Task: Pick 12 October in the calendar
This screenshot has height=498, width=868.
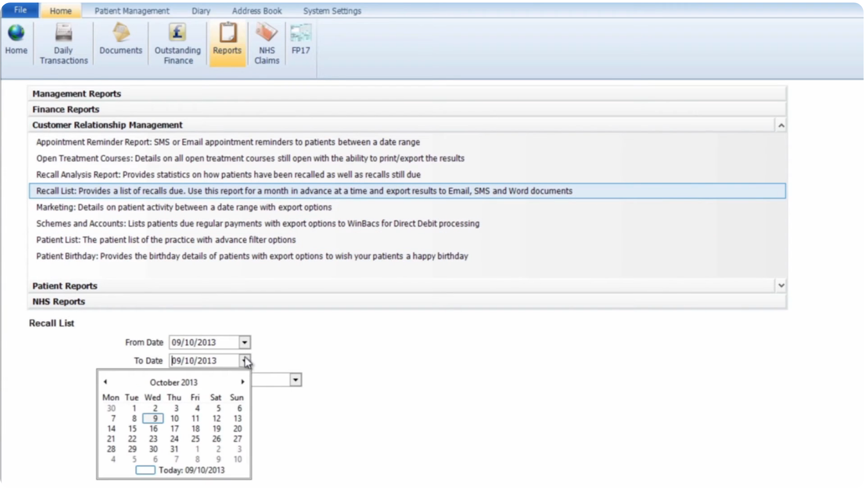Action: (217, 418)
